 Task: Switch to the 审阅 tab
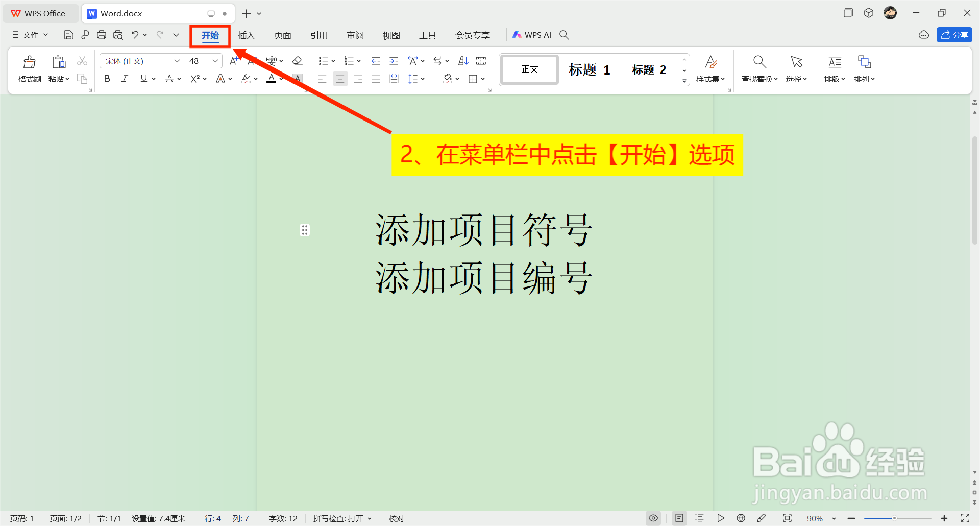[x=355, y=35]
